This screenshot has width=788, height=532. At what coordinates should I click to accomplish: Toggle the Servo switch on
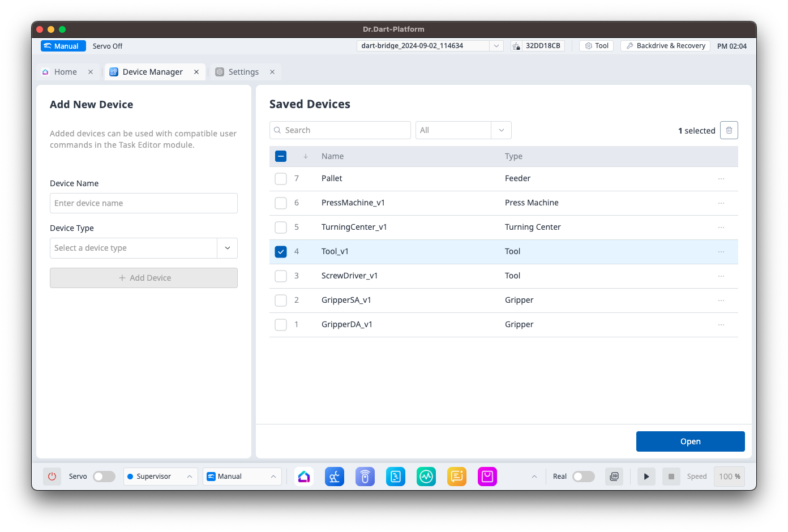[x=104, y=477]
